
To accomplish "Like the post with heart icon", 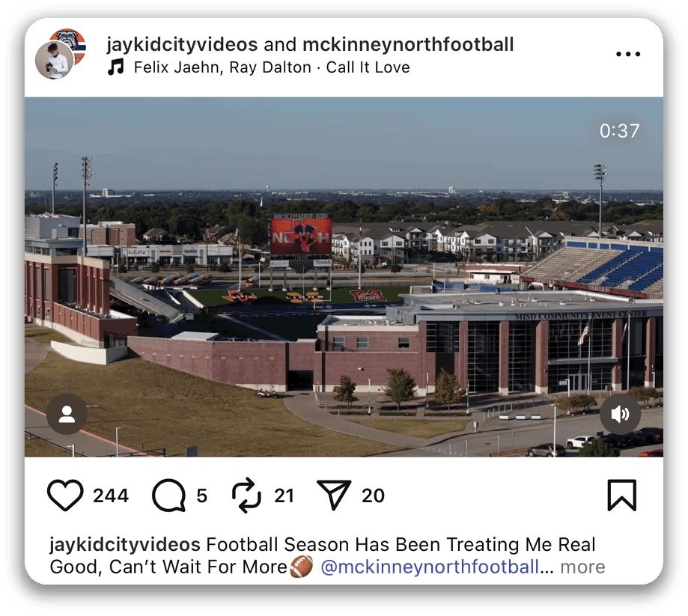I will (65, 495).
